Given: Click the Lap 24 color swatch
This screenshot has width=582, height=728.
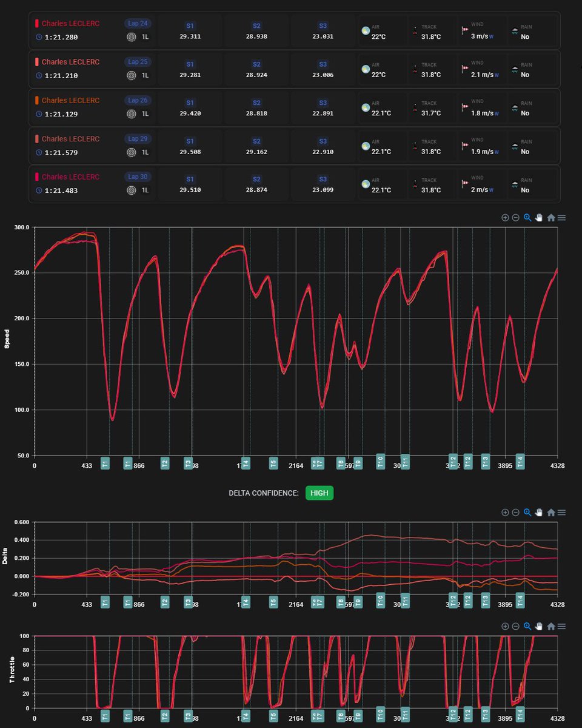Looking at the screenshot, I should click(37, 24).
